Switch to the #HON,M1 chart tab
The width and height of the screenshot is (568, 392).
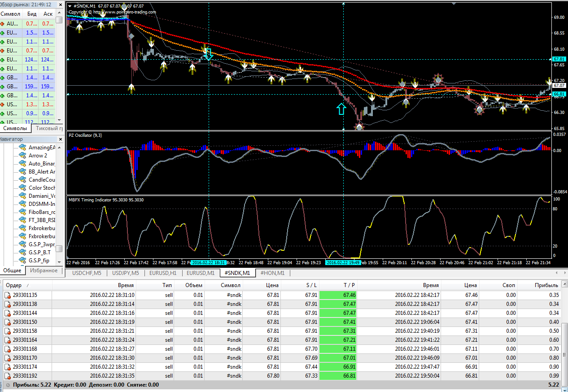[x=273, y=273]
